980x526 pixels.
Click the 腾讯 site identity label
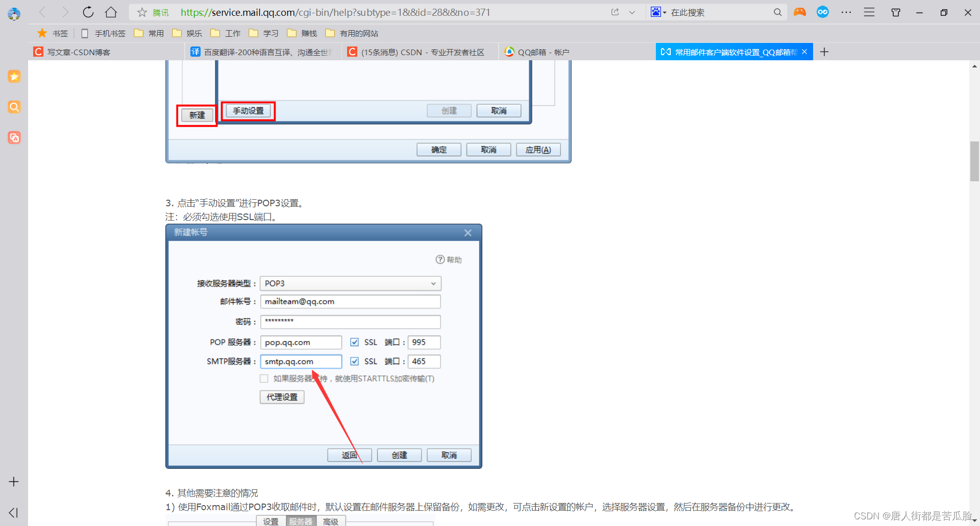coord(161,13)
